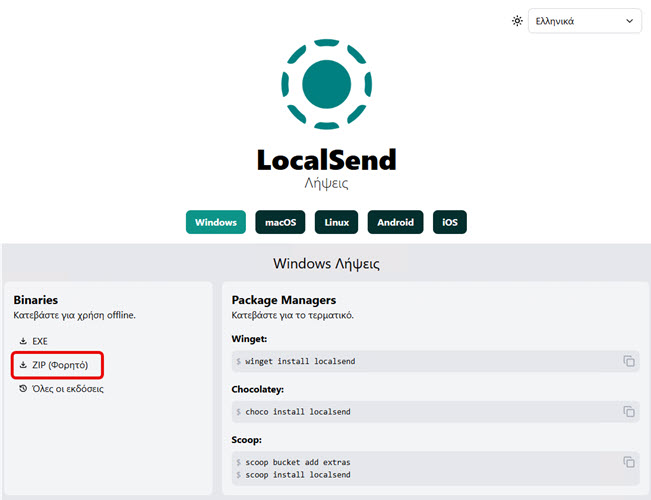Screen dimensions: 651x500
Task: Click the 'scoop bucket add extras' line
Action: [298, 462]
